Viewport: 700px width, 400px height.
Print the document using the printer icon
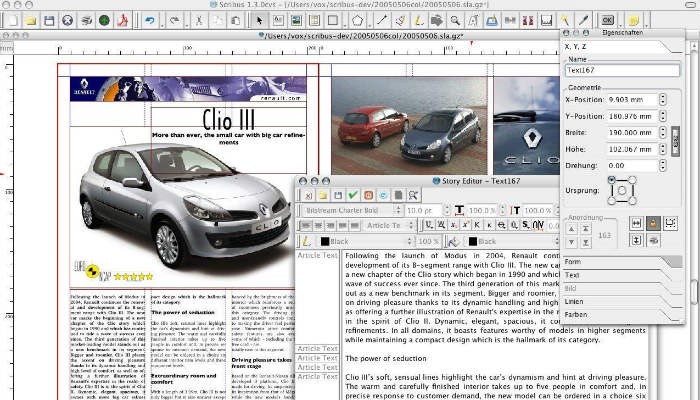tap(86, 21)
